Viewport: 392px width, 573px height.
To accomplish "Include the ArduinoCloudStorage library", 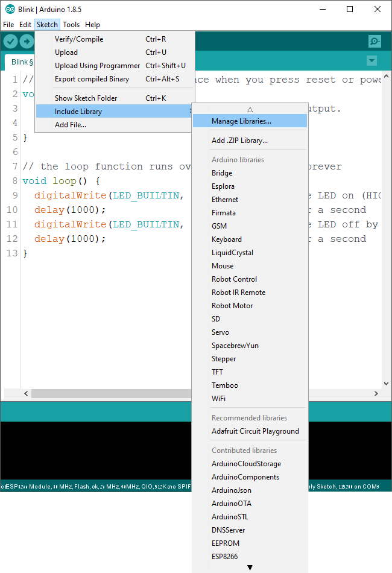I will [250, 464].
